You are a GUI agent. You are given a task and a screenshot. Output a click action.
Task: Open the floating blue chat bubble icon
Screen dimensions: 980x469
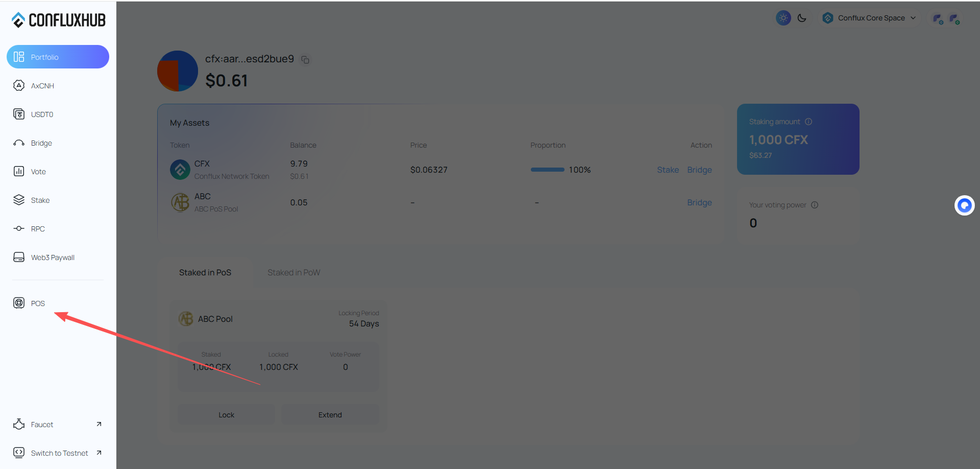click(964, 205)
